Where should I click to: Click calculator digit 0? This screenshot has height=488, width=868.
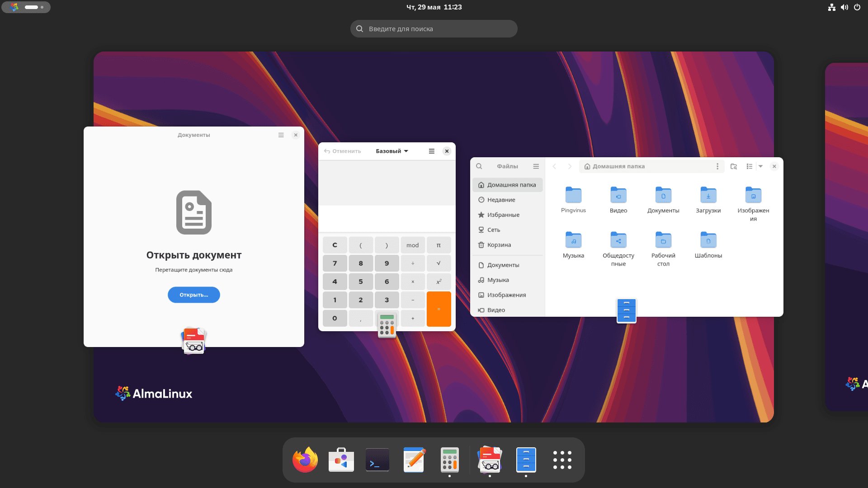click(335, 318)
